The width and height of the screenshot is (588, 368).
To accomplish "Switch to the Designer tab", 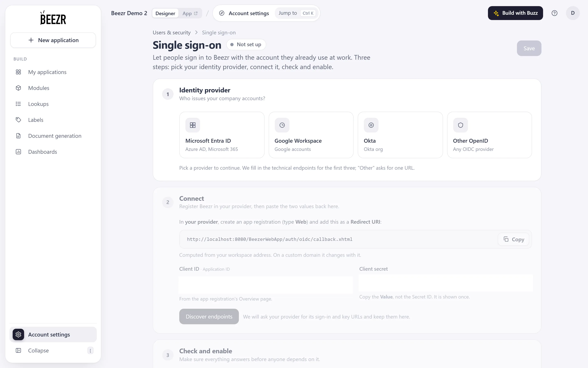I will pyautogui.click(x=165, y=13).
